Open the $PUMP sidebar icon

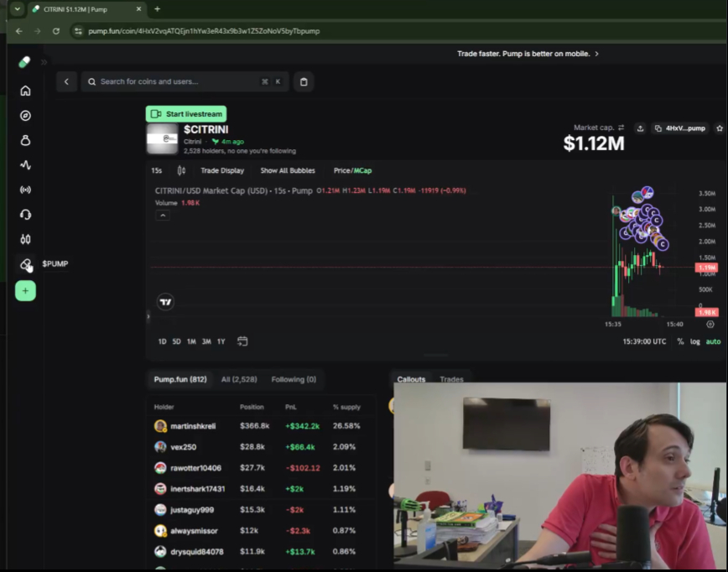25,264
